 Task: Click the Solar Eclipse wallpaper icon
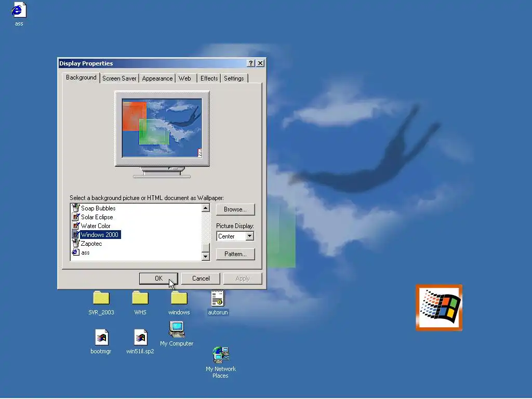coord(76,217)
